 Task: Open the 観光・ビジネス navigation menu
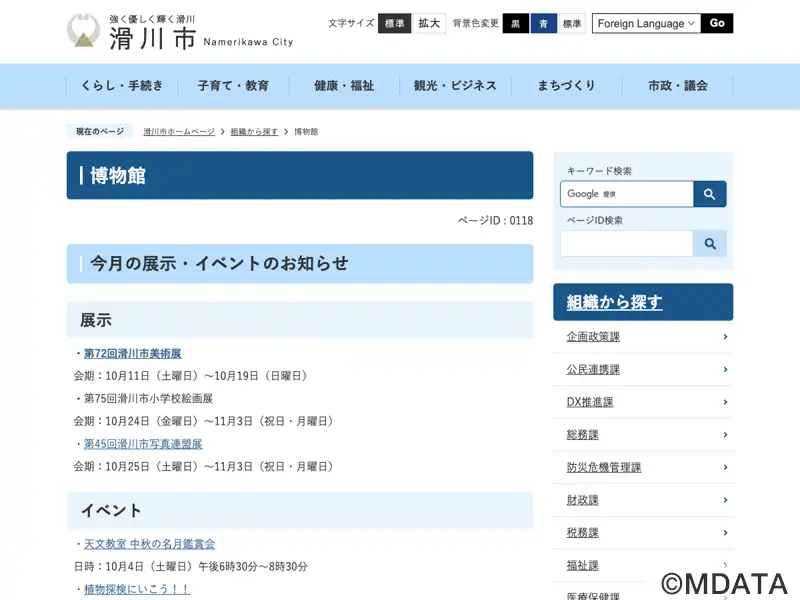[455, 86]
